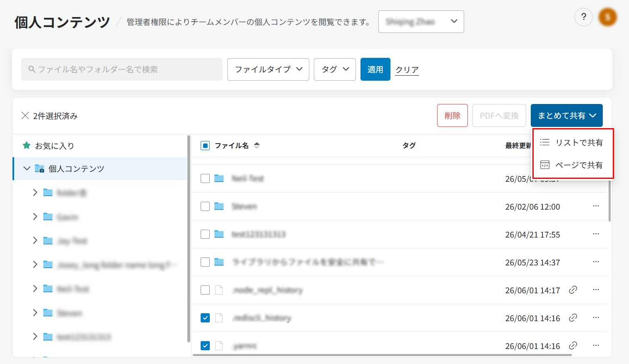Click the folder tree vertical scrollbar
Viewport: 629px width, 364px height.
point(189,238)
